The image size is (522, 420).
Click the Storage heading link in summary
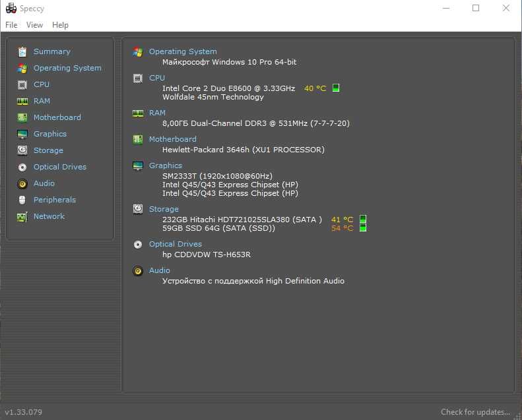[x=164, y=209]
